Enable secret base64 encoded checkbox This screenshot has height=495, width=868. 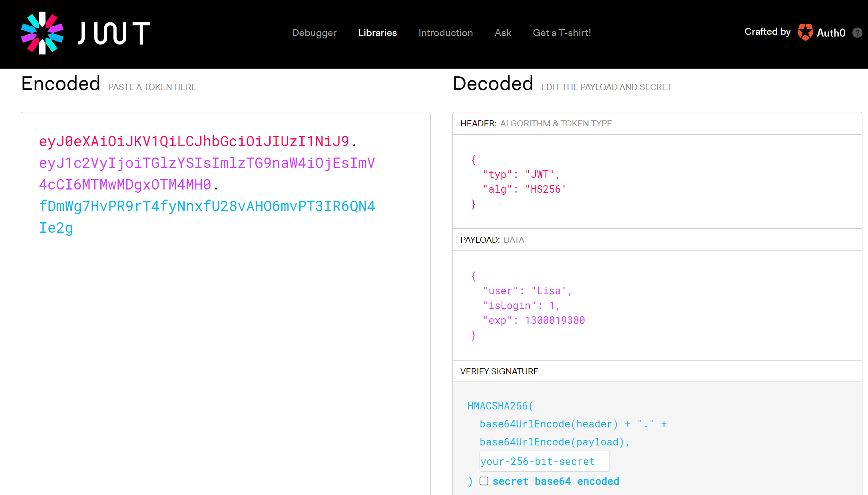pos(484,481)
